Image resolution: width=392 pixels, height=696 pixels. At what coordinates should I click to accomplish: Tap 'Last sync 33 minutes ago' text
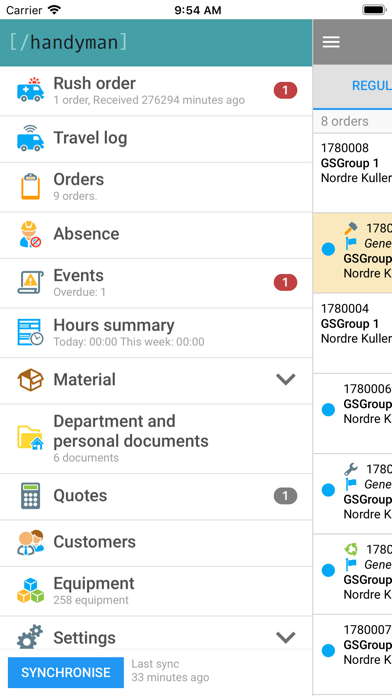[x=170, y=671]
